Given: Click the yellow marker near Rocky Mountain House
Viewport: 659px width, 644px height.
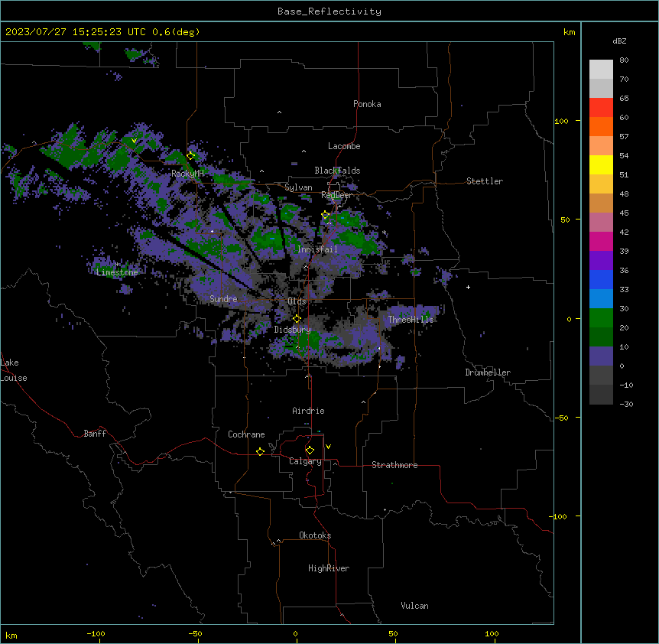Looking at the screenshot, I should pyautogui.click(x=191, y=155).
